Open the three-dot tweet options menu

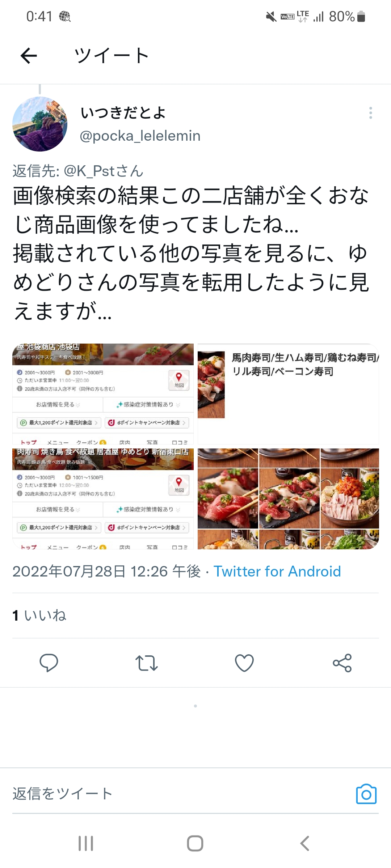click(x=370, y=113)
